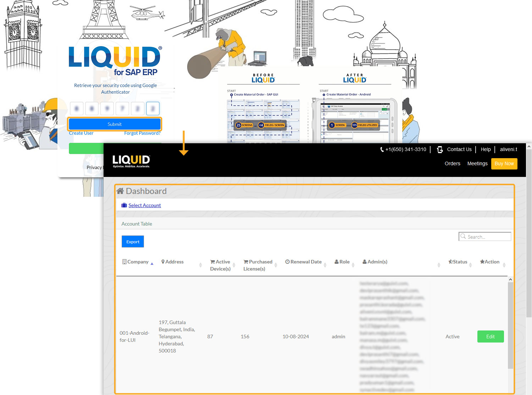The image size is (532, 395).
Task: Click the Account Table heading
Action: click(137, 224)
